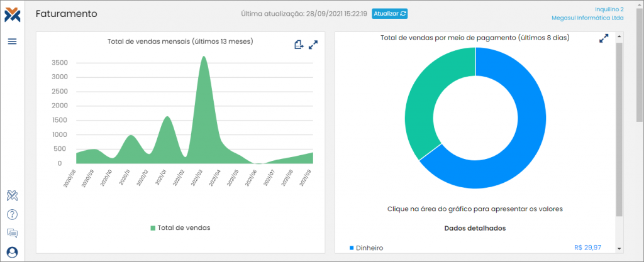Click the payment panel's scroll up arrow
The height and width of the screenshot is (262, 644).
[x=619, y=38]
